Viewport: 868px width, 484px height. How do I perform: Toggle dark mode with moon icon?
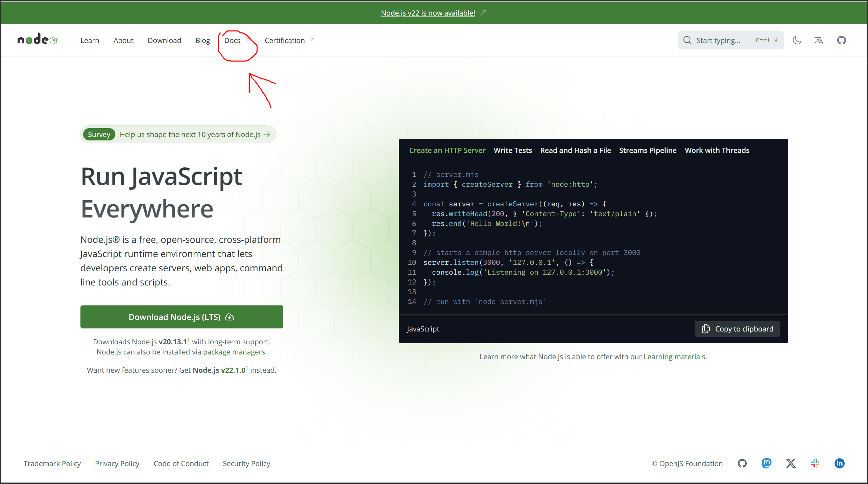tap(797, 40)
